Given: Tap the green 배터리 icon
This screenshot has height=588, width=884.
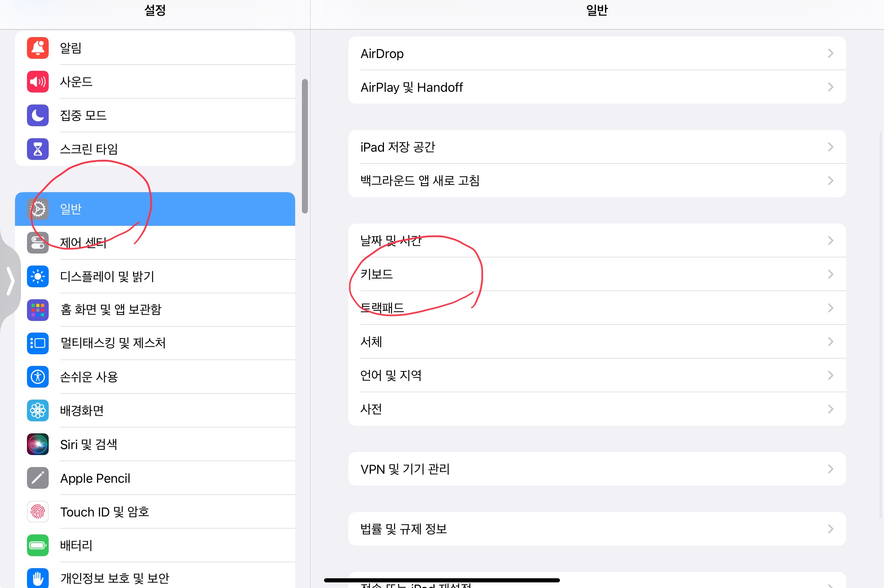Looking at the screenshot, I should coord(38,545).
